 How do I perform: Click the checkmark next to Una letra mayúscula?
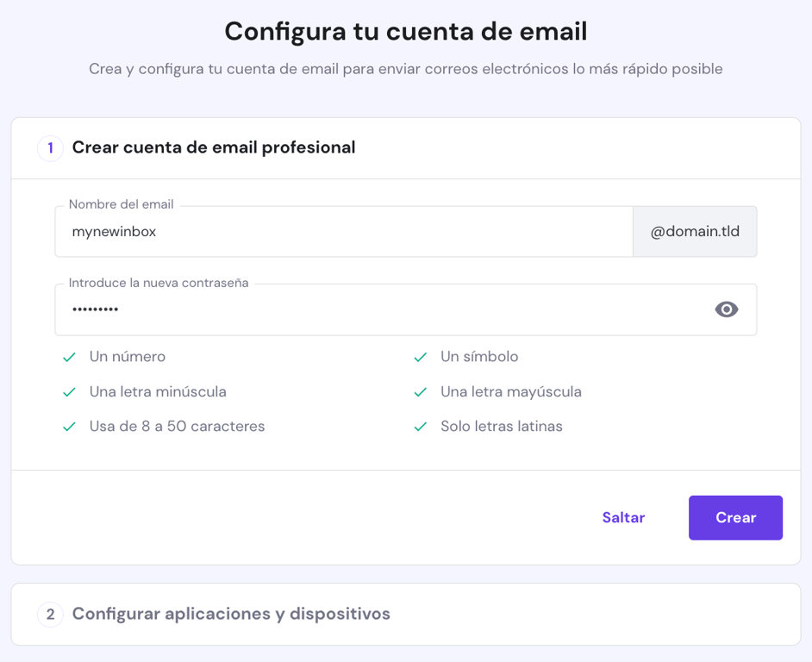coord(420,391)
